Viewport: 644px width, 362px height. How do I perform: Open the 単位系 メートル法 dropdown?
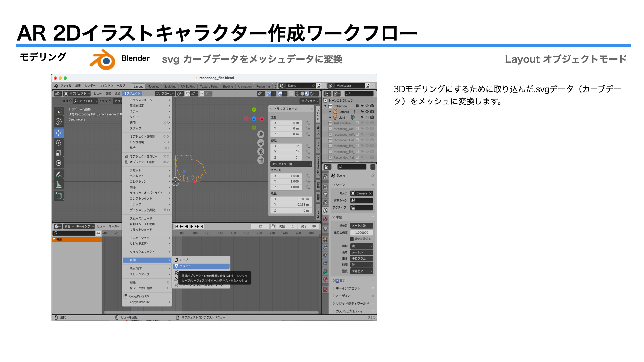coord(361,226)
